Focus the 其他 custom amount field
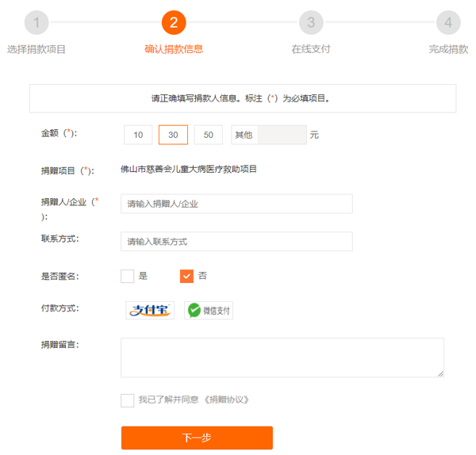The height and width of the screenshot is (455, 476). (x=282, y=135)
